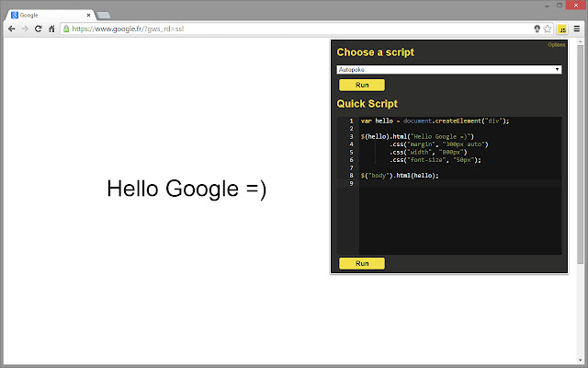Screen dimensions: 588x368
Task: Run the chosen Autopoke script
Action: 362,85
